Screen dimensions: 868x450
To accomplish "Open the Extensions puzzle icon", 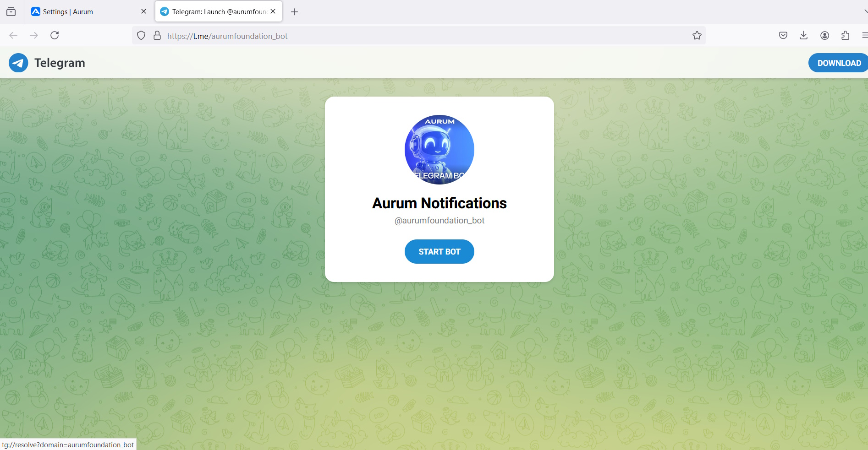I will pyautogui.click(x=845, y=35).
